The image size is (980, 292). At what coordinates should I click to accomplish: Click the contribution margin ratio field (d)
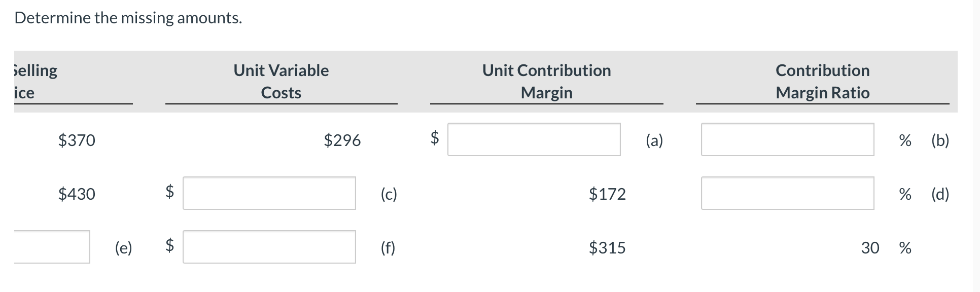tap(787, 193)
